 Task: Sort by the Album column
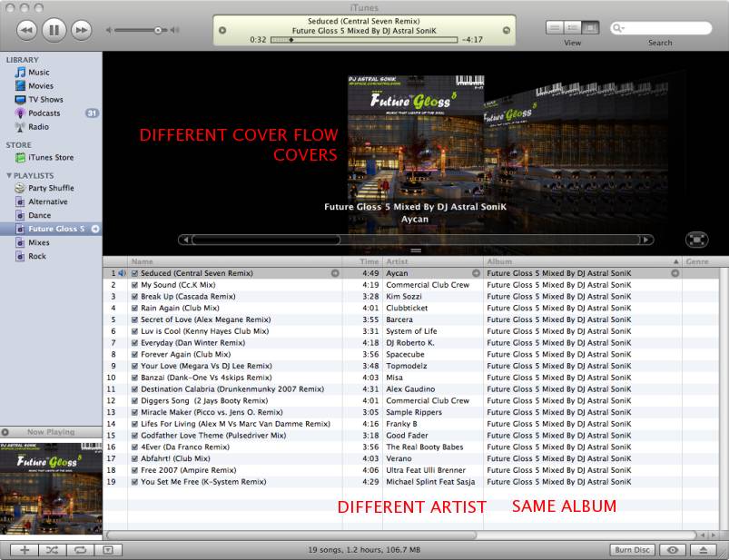click(583, 261)
